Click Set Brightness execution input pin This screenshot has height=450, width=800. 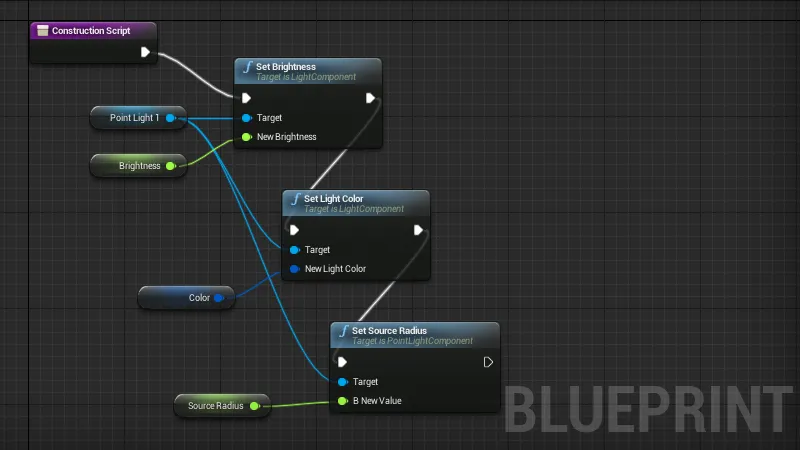[246, 98]
